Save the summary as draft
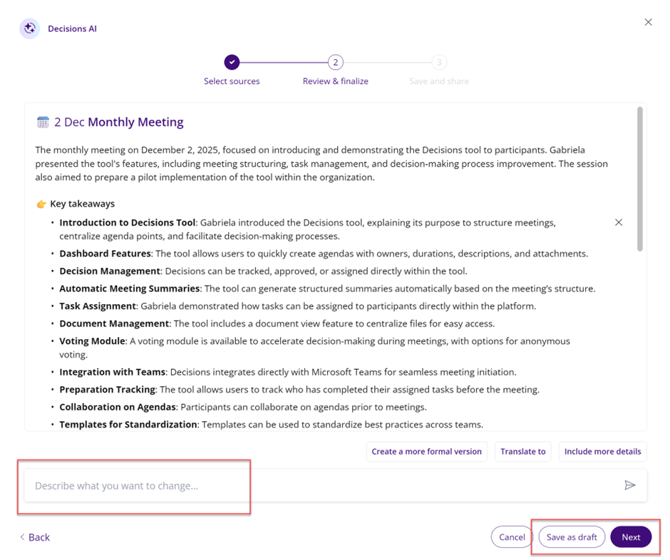670x560 pixels. (x=572, y=537)
